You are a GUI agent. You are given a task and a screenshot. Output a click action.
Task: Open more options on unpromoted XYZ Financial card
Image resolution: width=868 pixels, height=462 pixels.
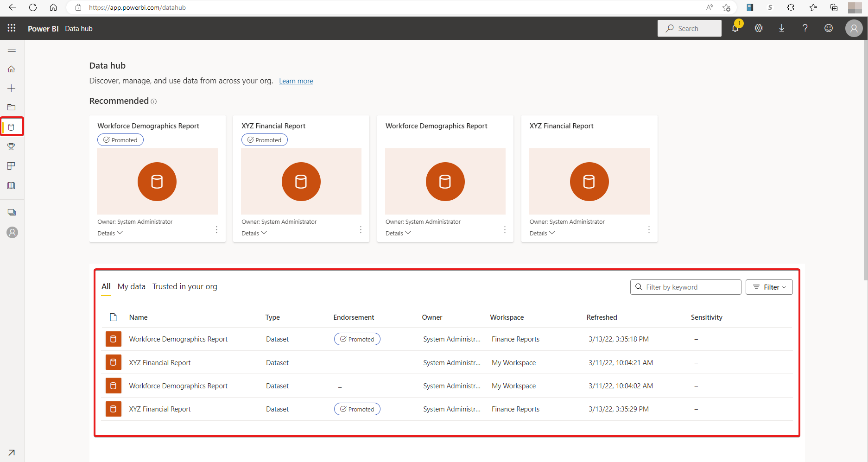(649, 229)
